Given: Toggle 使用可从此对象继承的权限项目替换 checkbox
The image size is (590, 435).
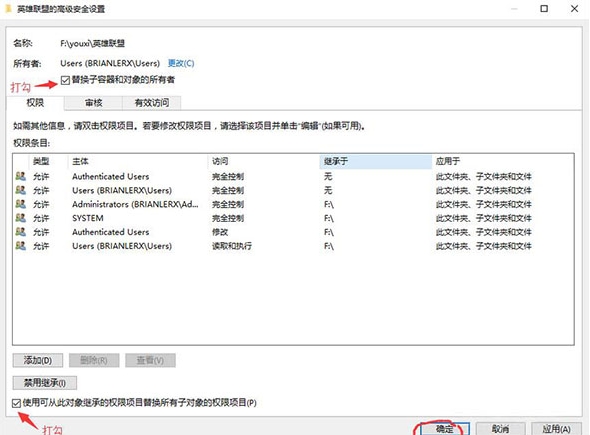Looking at the screenshot, I should pos(16,403).
